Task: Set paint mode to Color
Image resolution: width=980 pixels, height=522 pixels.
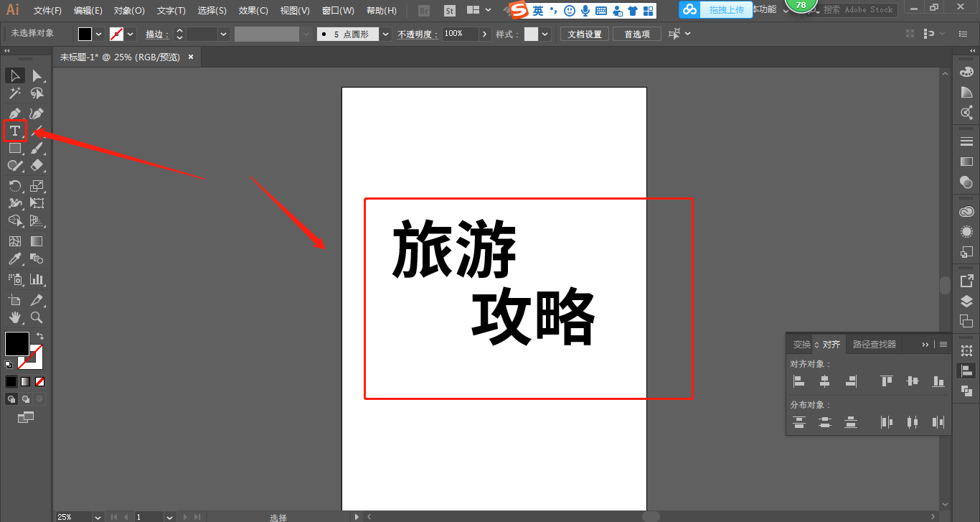Action: point(11,381)
